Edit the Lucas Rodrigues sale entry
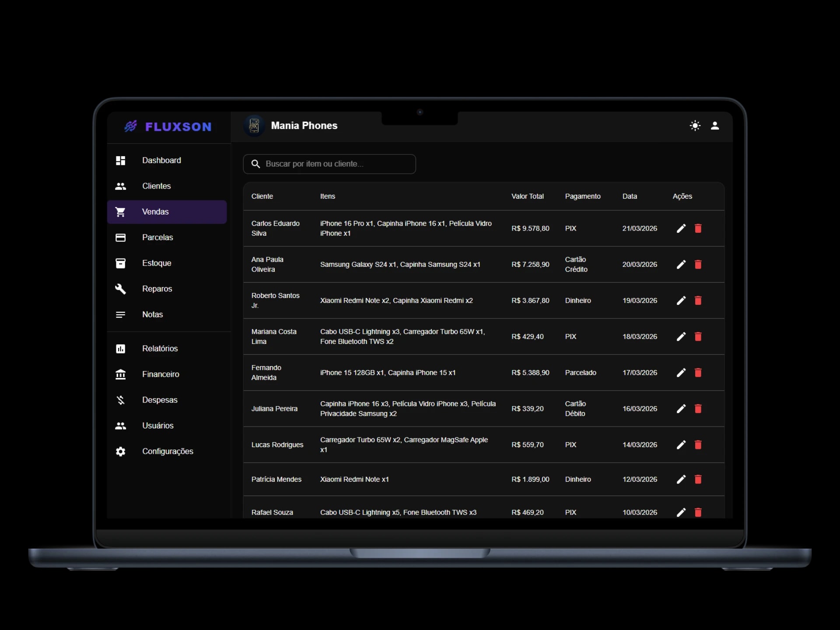Screen dimensions: 840x630 [681, 445]
